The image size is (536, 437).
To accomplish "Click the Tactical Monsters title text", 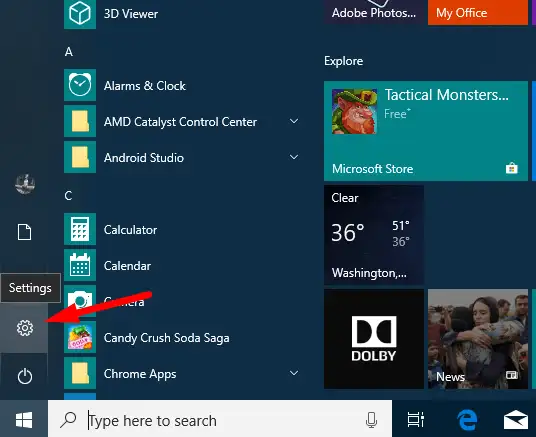I will pos(447,95).
